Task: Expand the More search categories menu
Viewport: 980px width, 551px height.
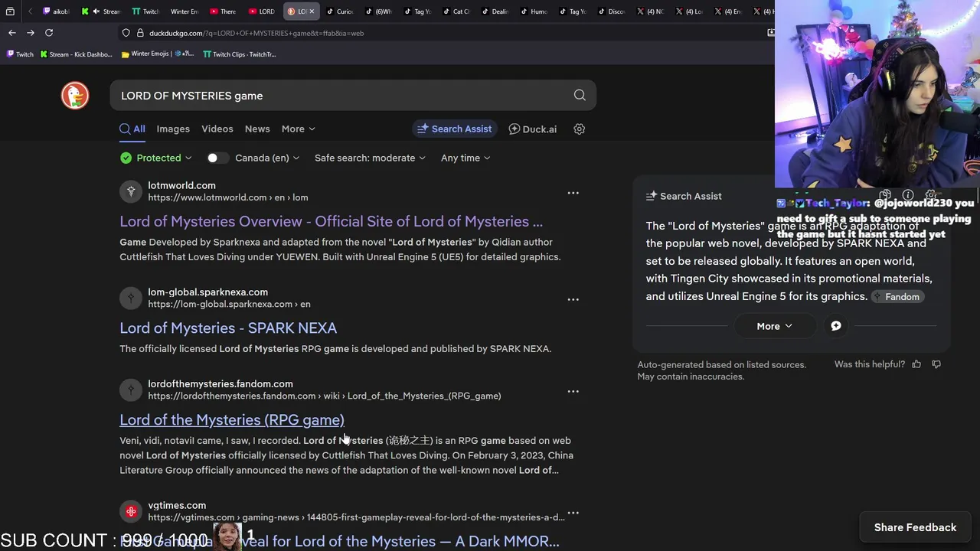Action: pyautogui.click(x=298, y=129)
